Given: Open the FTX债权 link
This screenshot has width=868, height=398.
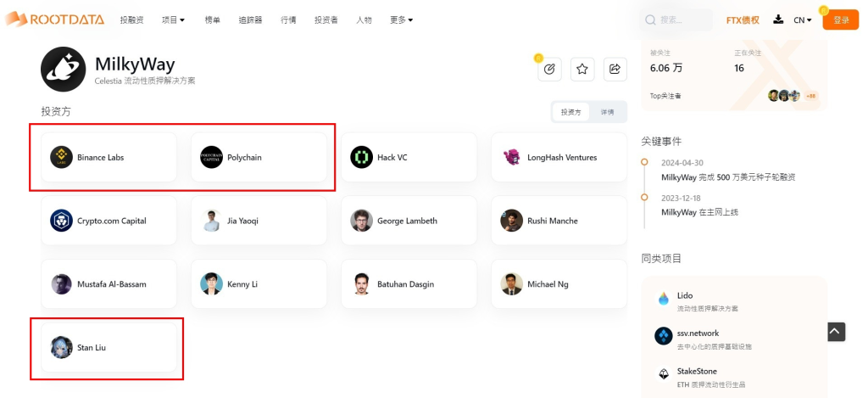Looking at the screenshot, I should (x=743, y=20).
